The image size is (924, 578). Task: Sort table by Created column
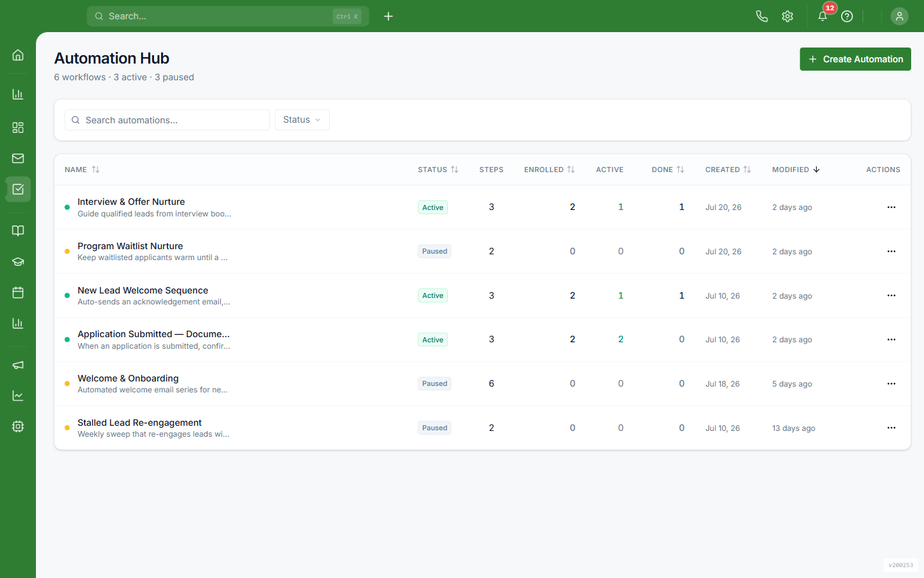[x=728, y=170]
